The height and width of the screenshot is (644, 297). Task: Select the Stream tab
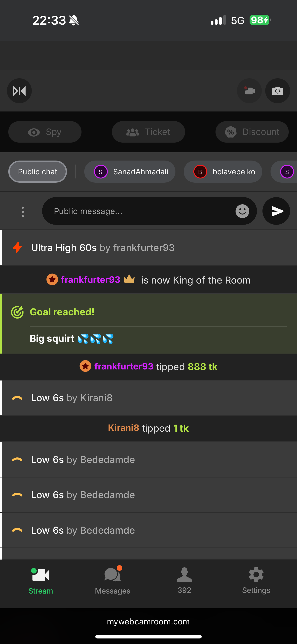(x=41, y=580)
